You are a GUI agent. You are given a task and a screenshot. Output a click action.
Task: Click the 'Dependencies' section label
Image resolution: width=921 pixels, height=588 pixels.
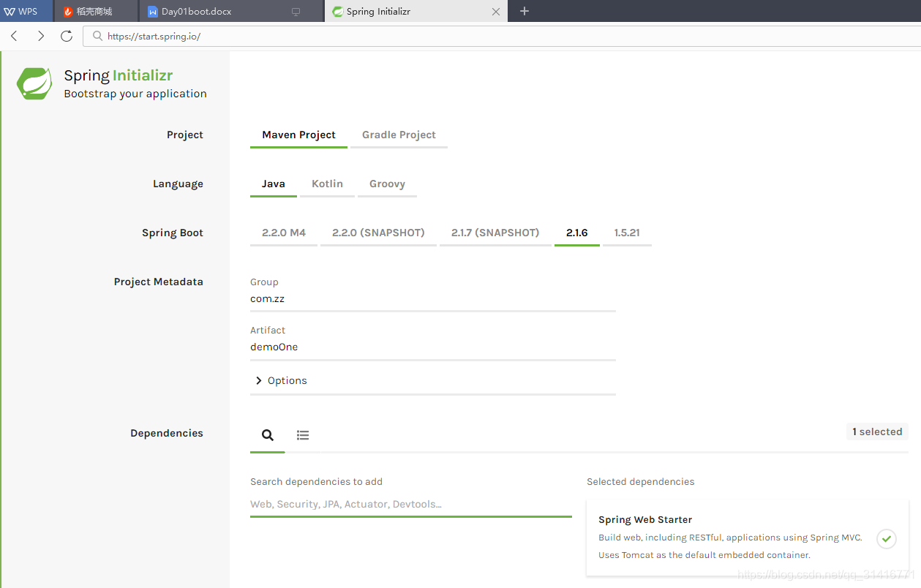(x=167, y=434)
